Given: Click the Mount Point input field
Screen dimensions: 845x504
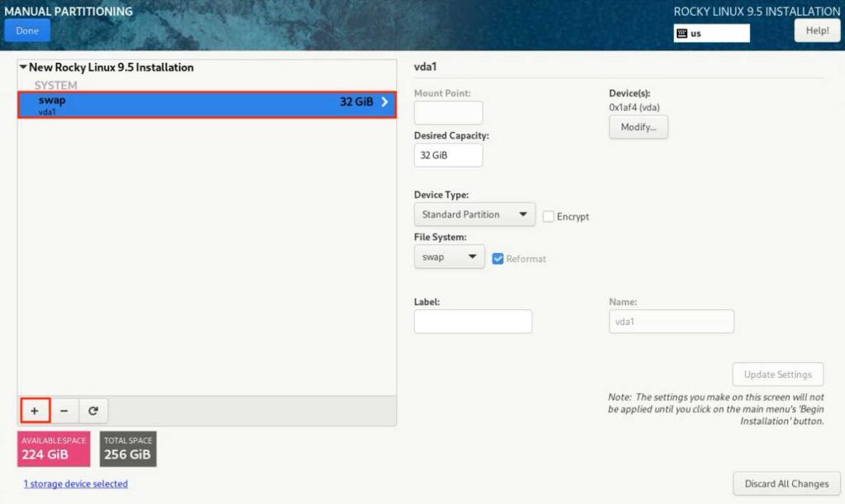Looking at the screenshot, I should (448, 112).
